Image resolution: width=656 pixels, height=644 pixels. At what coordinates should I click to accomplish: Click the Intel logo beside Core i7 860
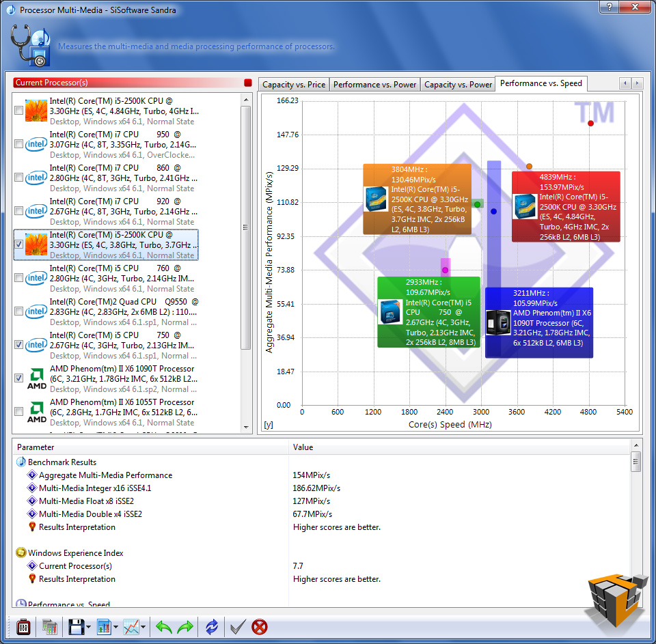click(36, 178)
